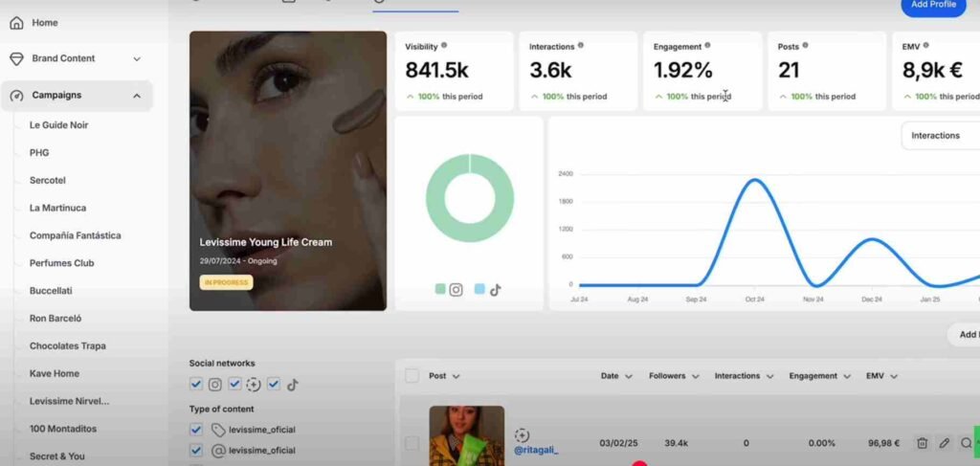Image resolution: width=980 pixels, height=466 pixels.
Task: Click the Add Profile button
Action: (933, 5)
